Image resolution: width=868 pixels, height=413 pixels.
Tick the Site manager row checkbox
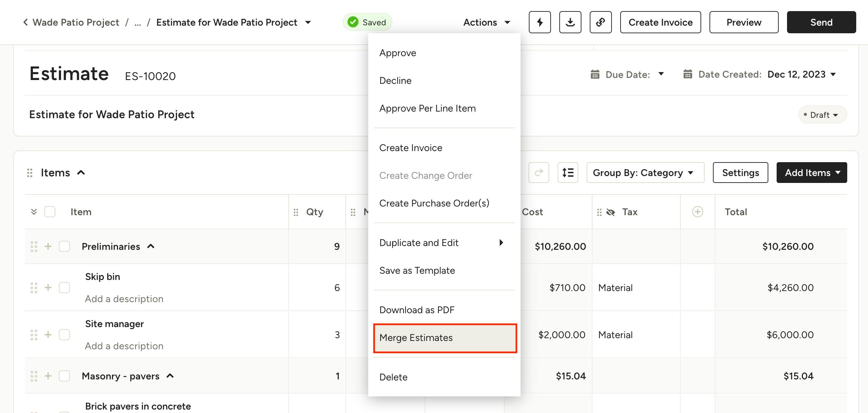[64, 335]
